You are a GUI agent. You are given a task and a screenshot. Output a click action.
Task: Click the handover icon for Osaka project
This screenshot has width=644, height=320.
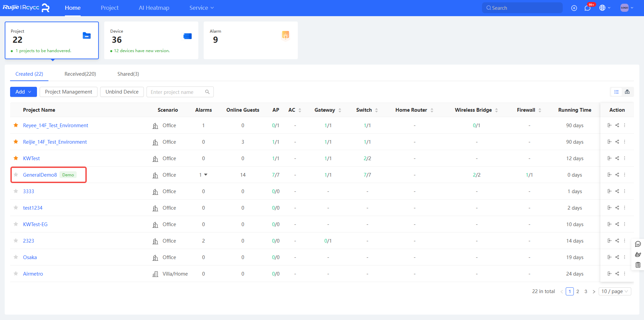point(609,257)
